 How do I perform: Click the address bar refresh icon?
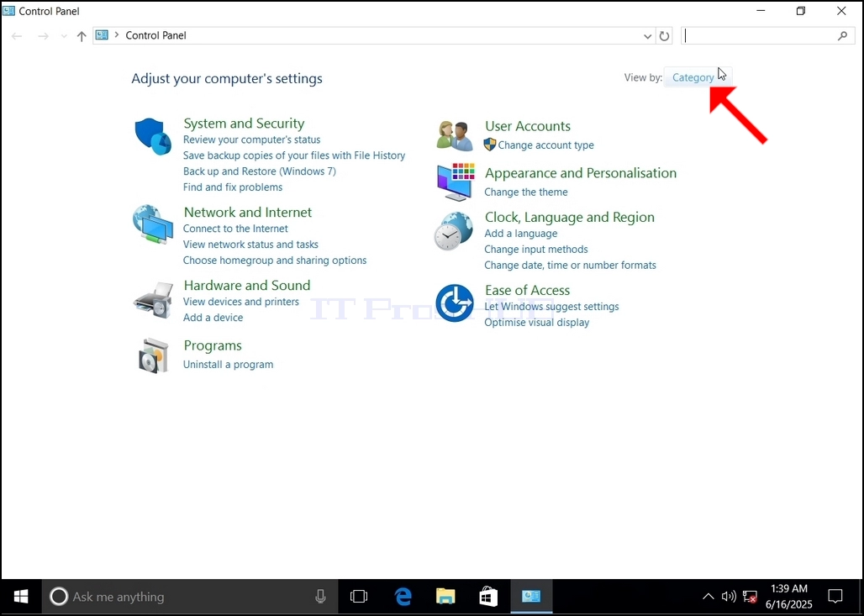[665, 36]
